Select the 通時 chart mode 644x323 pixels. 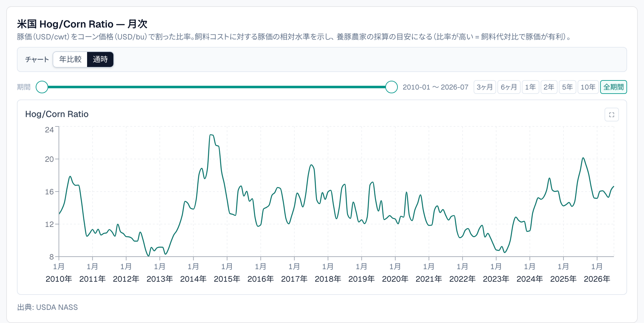pos(100,59)
